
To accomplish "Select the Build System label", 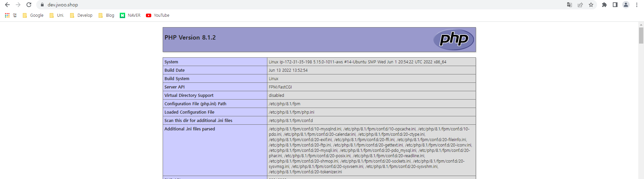I will tap(177, 78).
